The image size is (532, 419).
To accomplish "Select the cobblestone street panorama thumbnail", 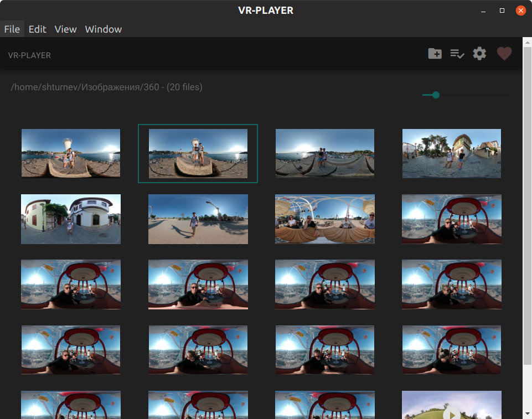I will click(x=451, y=153).
